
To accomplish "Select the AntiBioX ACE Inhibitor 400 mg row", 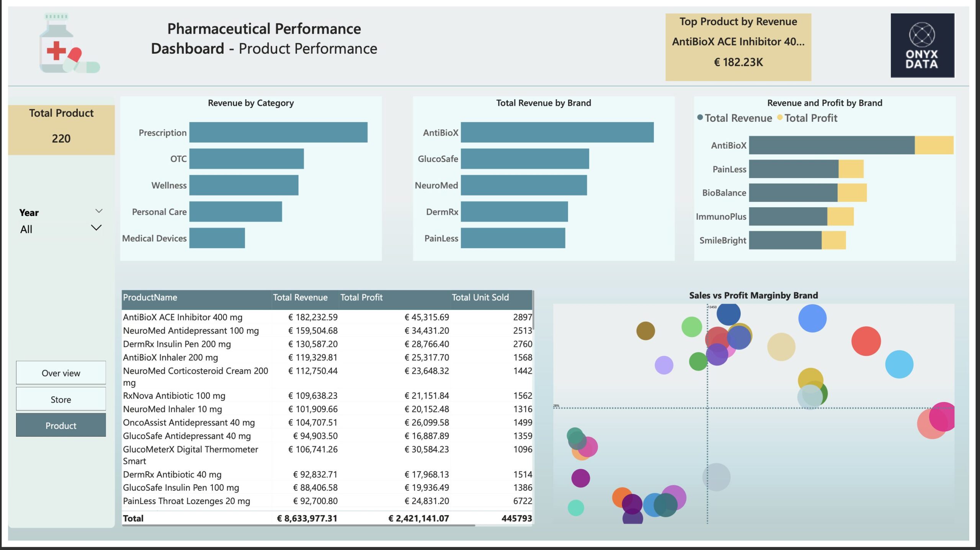I will [x=183, y=317].
